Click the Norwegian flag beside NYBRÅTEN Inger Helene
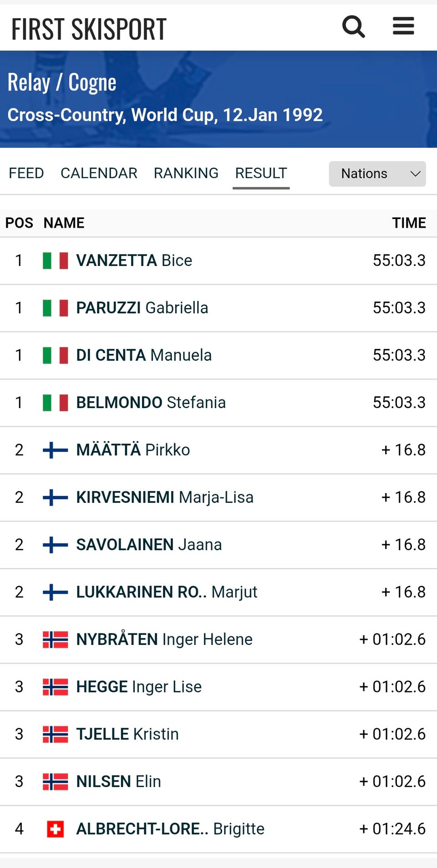 pos(56,640)
